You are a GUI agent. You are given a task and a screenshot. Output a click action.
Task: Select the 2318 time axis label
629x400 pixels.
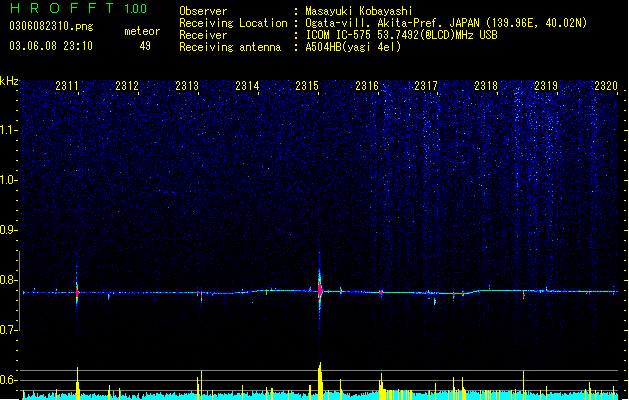[486, 86]
